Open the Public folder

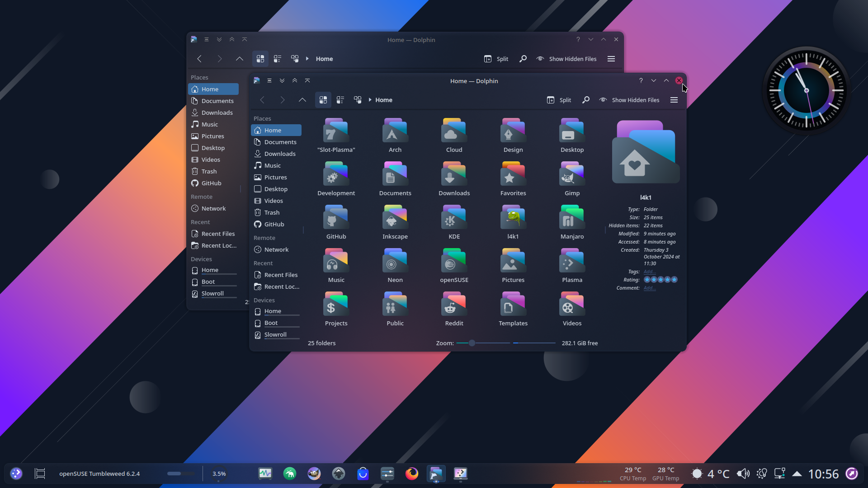pos(395,309)
